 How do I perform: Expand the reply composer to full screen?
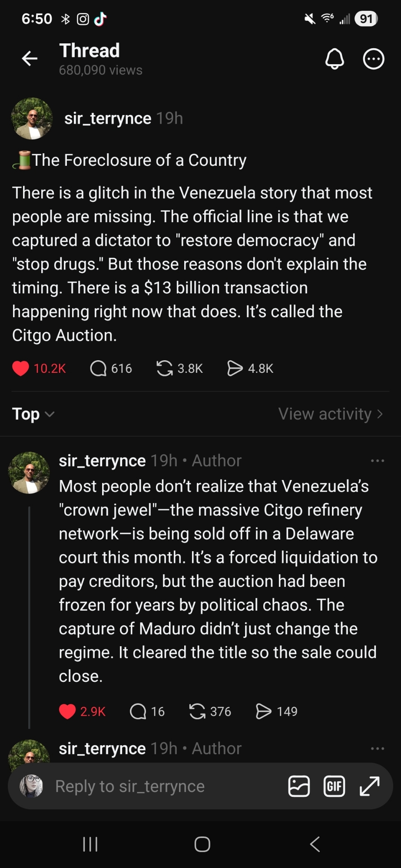click(370, 786)
